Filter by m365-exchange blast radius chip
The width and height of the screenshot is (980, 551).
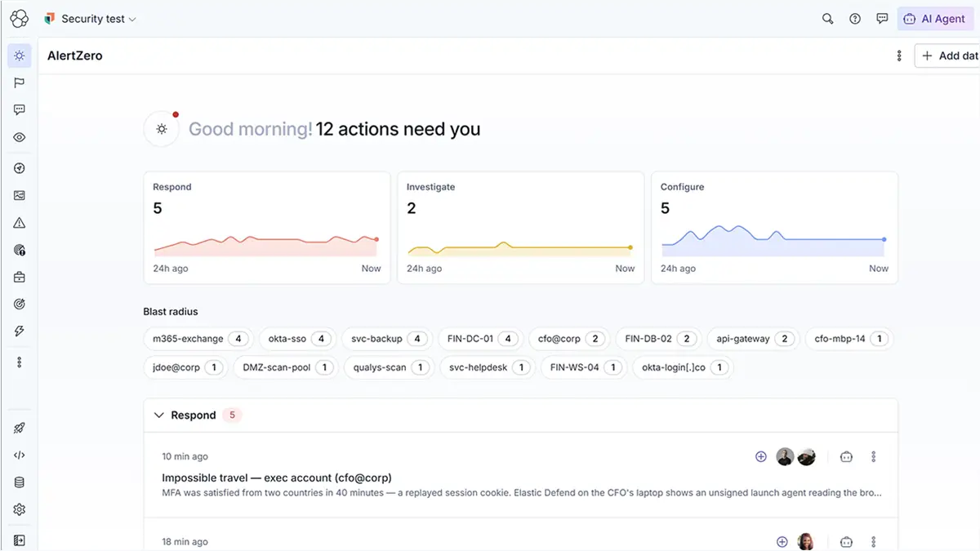point(198,339)
